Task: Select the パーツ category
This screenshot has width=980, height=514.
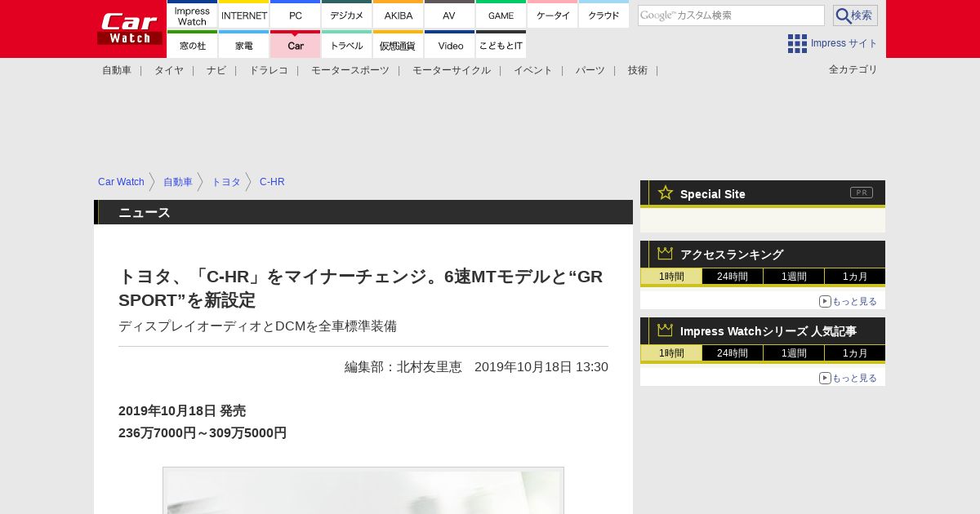Action: [x=590, y=70]
